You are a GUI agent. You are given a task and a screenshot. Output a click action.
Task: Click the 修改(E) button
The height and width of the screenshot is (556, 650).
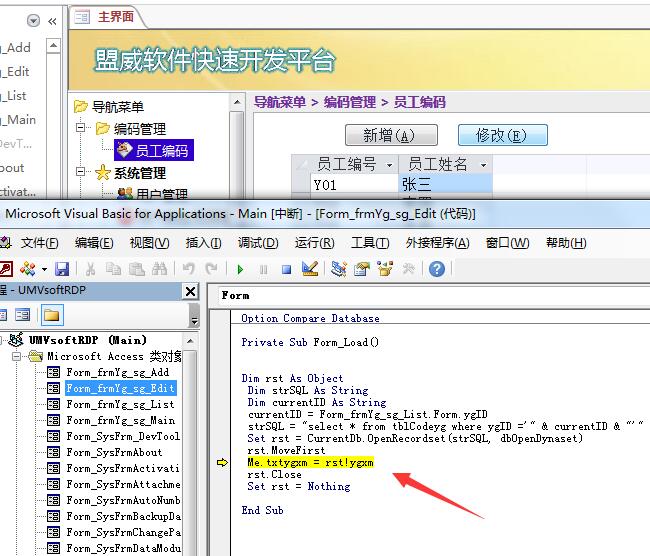click(502, 135)
